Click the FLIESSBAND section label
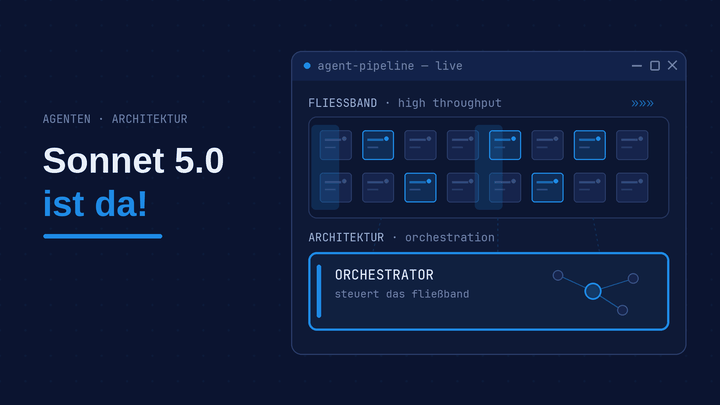 click(x=343, y=103)
